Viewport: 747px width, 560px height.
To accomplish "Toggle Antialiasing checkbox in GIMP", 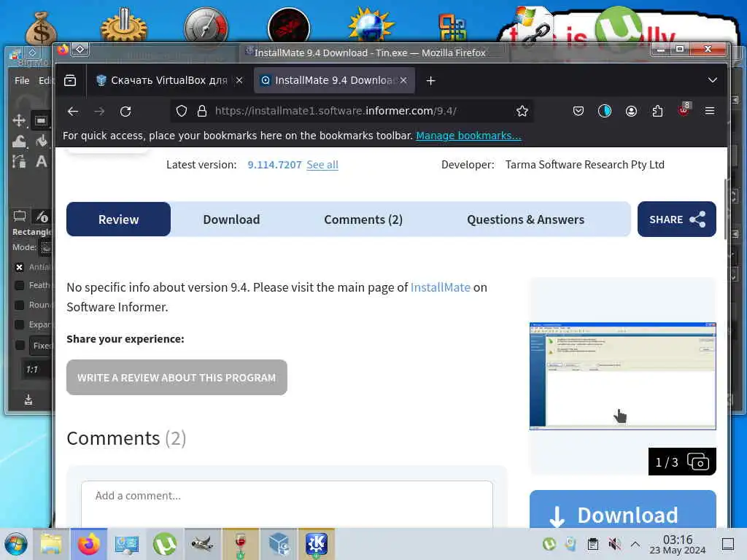I will [x=20, y=267].
